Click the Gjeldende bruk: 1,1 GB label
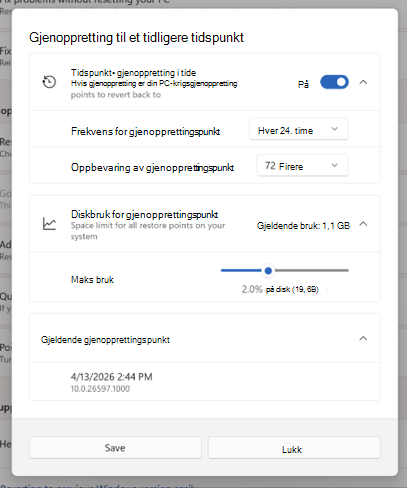Screen dimensions: 407x488 [x=303, y=226]
